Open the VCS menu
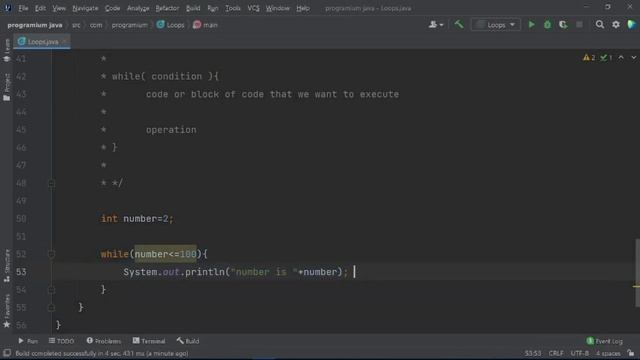The image size is (640, 360). coord(253,8)
